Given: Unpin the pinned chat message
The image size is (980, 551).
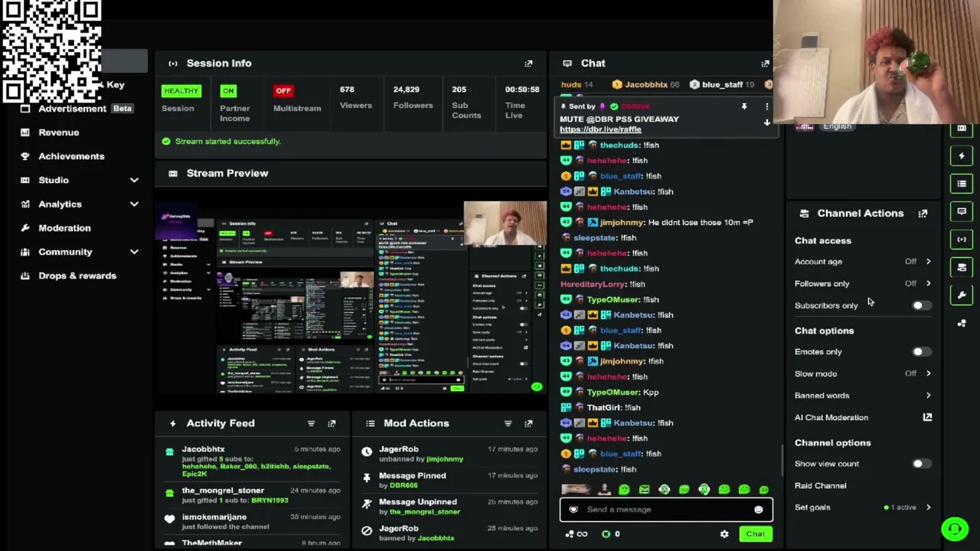Looking at the screenshot, I should (743, 106).
